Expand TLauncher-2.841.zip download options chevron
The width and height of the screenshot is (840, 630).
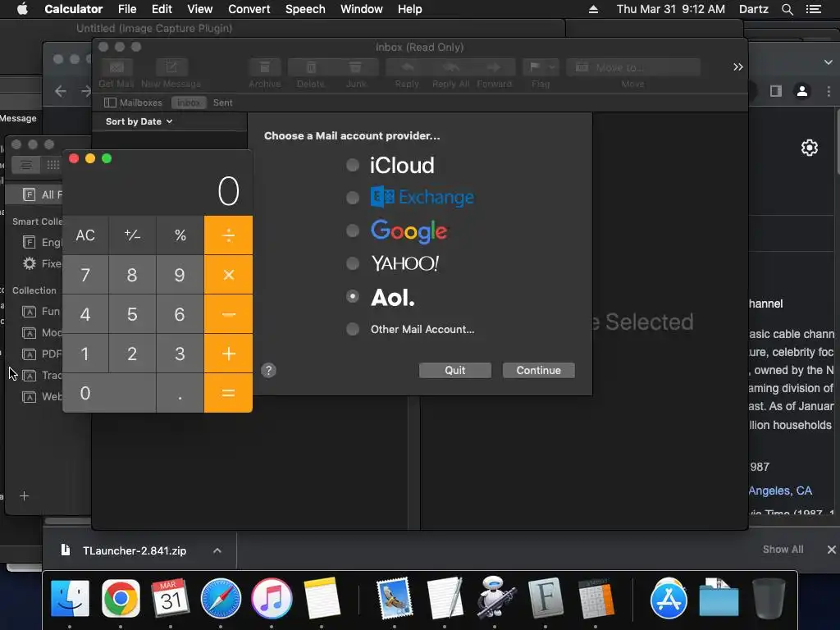click(x=217, y=550)
